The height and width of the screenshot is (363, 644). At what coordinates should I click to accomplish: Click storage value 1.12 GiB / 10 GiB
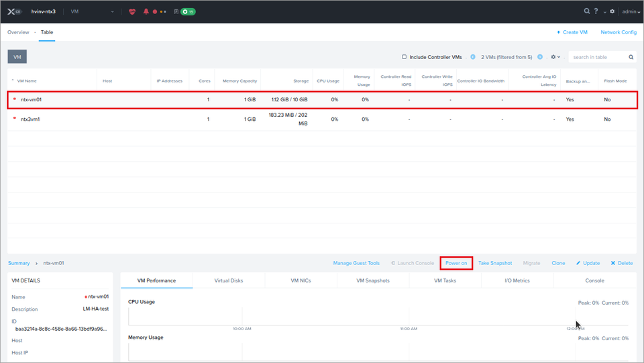click(289, 100)
